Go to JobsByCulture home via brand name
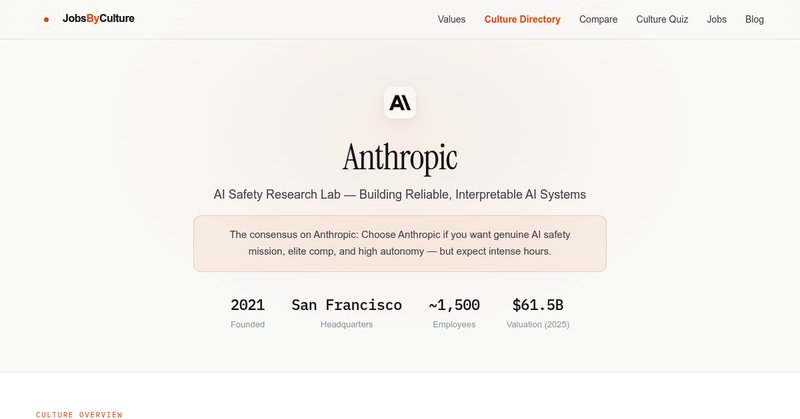 click(98, 19)
